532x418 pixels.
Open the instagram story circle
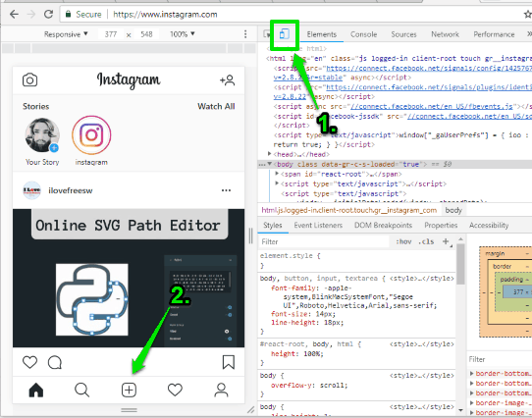[91, 135]
